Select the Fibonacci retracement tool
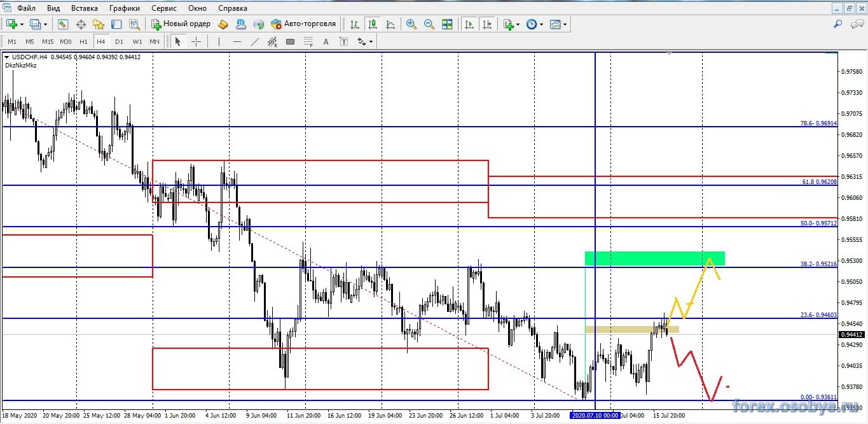The height and width of the screenshot is (424, 868). click(308, 42)
